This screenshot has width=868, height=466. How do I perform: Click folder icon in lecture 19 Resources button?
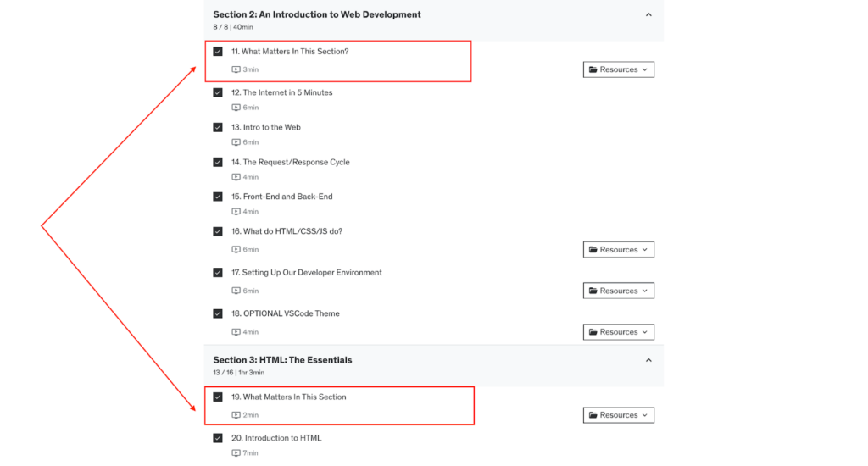593,415
